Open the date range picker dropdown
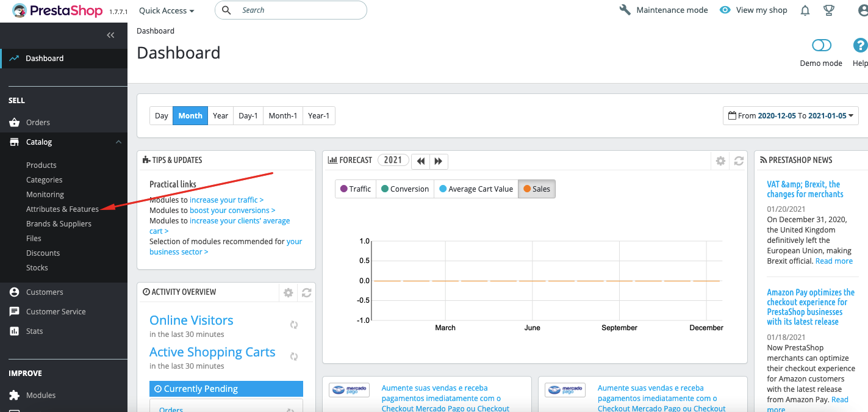 tap(791, 115)
